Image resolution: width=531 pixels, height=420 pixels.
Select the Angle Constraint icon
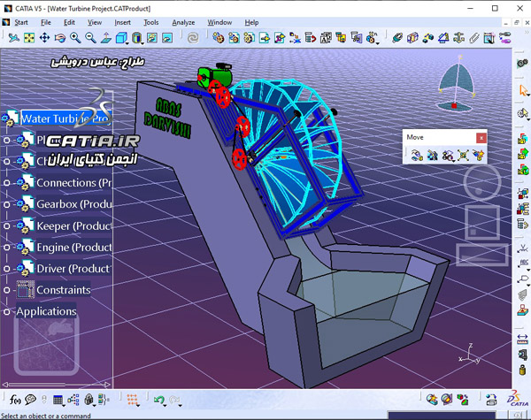tap(443, 37)
